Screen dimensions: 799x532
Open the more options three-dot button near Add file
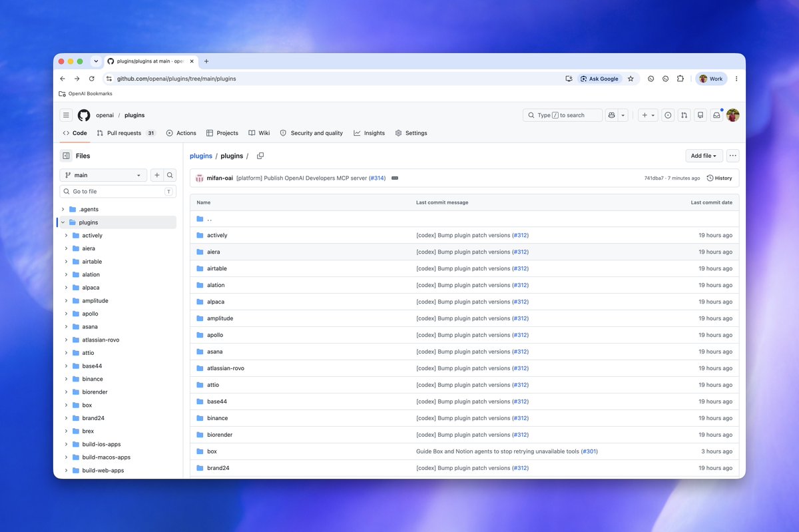click(x=732, y=156)
